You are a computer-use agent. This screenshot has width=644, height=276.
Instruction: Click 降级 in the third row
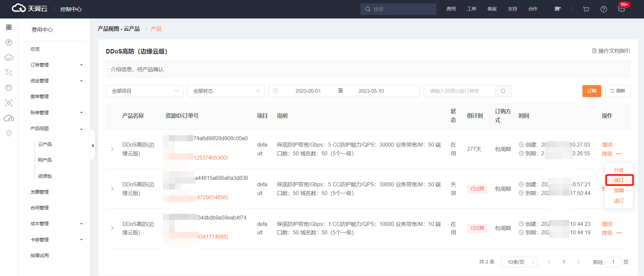607,233
